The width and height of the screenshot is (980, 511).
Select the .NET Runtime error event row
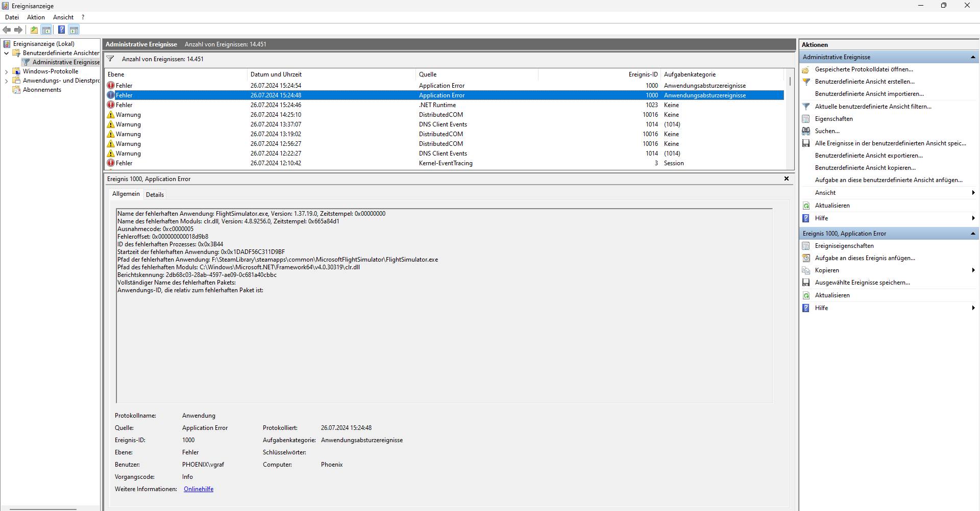click(x=444, y=105)
